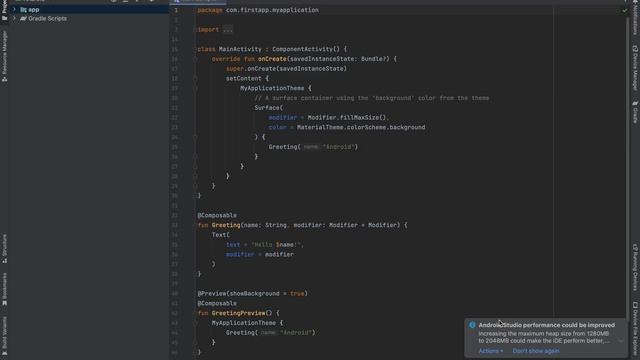Collapse the MyApplicationTheme block in onCreate
The width and height of the screenshot is (640, 360).
(195, 88)
